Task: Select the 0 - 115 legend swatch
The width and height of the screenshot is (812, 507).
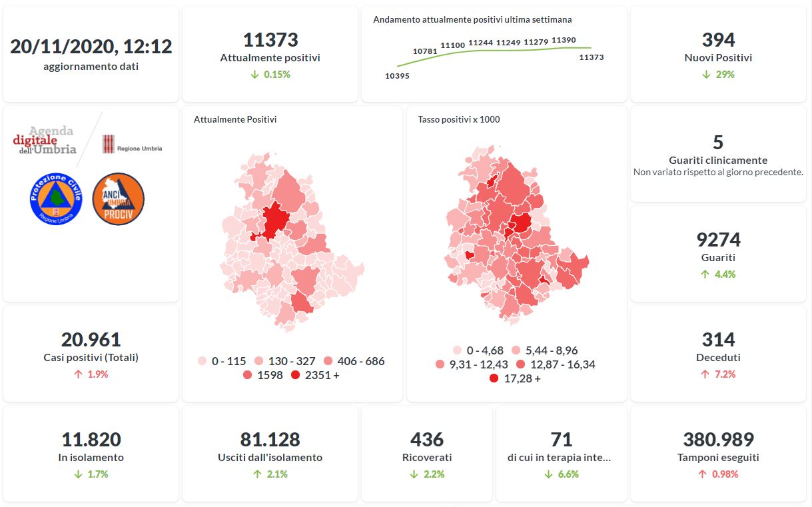Action: click(x=203, y=361)
